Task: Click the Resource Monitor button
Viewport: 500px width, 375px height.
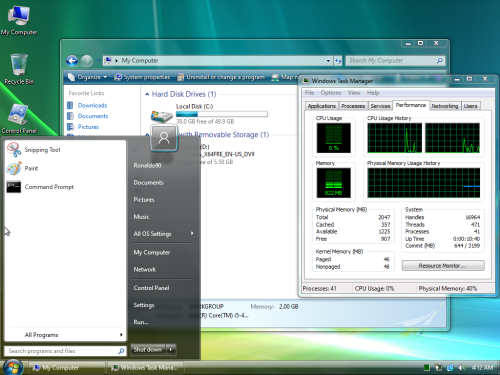Action: pyautogui.click(x=443, y=266)
